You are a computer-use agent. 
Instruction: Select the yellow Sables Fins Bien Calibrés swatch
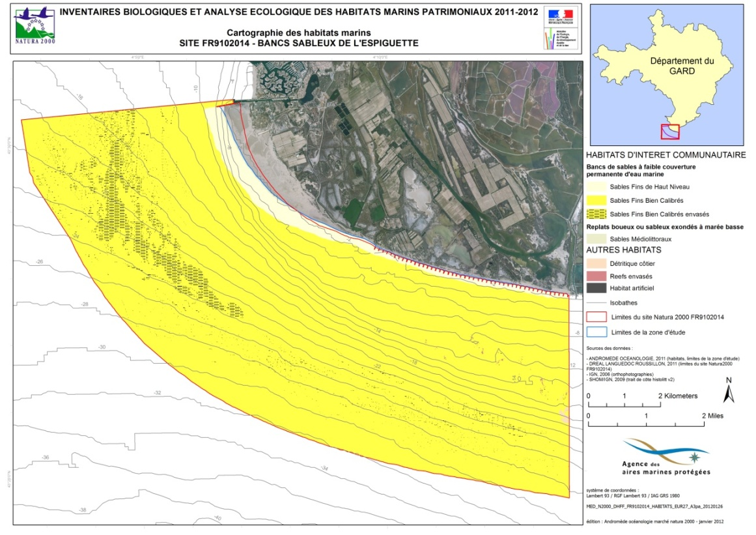(596, 200)
